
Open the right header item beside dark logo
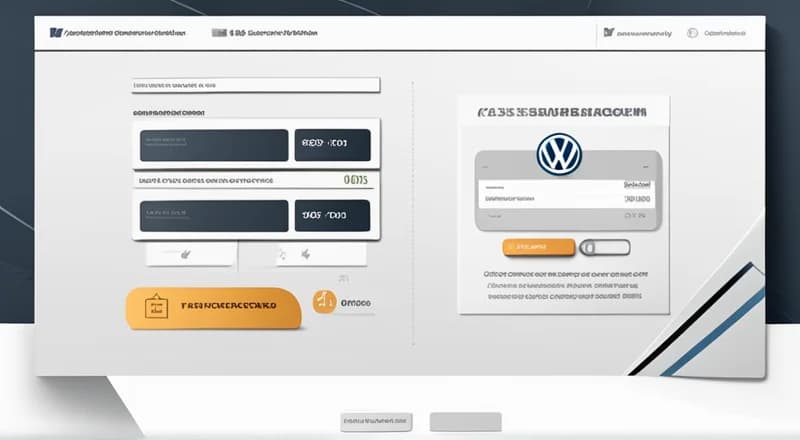[x=638, y=33]
